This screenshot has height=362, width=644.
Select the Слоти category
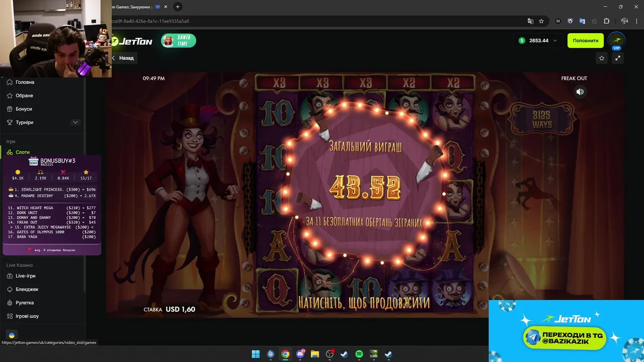tap(23, 152)
